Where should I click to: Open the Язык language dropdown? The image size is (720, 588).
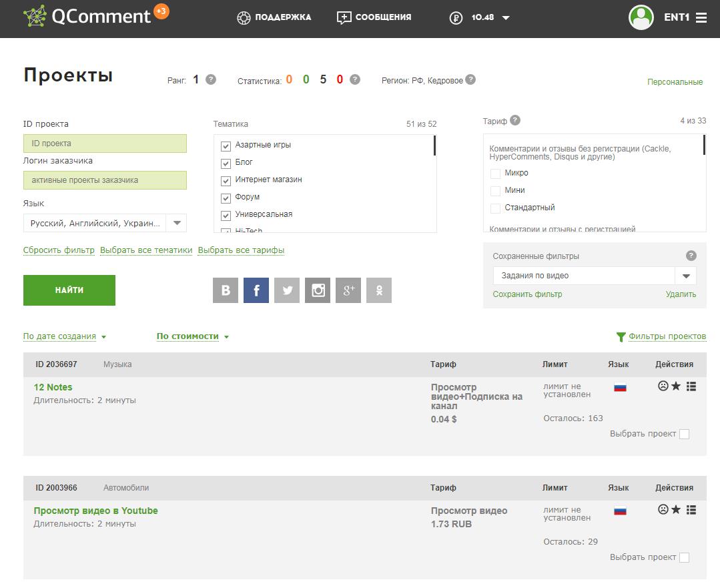(105, 224)
